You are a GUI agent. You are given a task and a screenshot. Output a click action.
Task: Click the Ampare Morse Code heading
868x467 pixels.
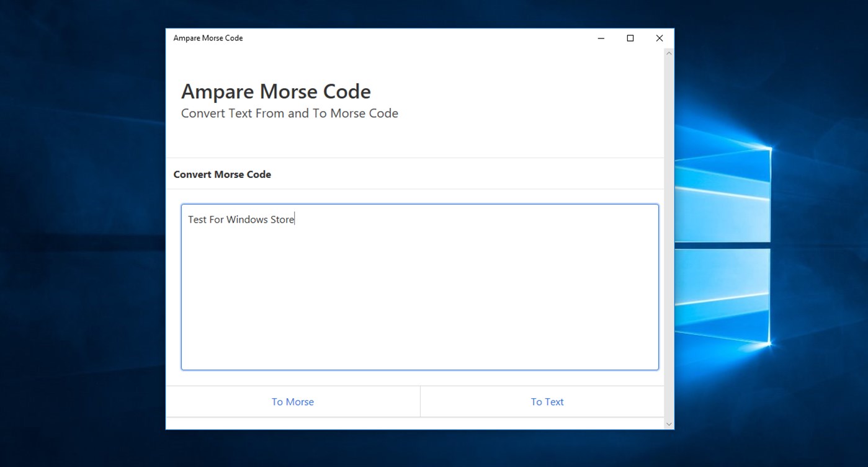click(276, 91)
